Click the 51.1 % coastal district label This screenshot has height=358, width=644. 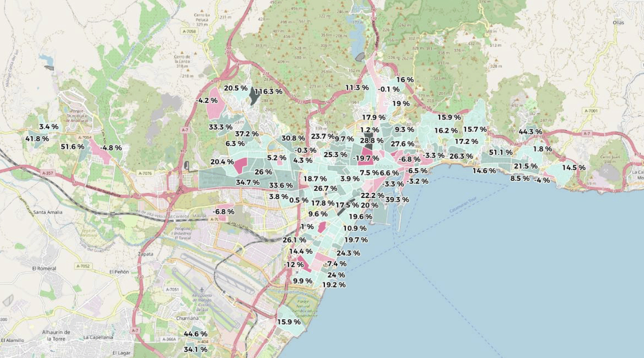pyautogui.click(x=500, y=152)
